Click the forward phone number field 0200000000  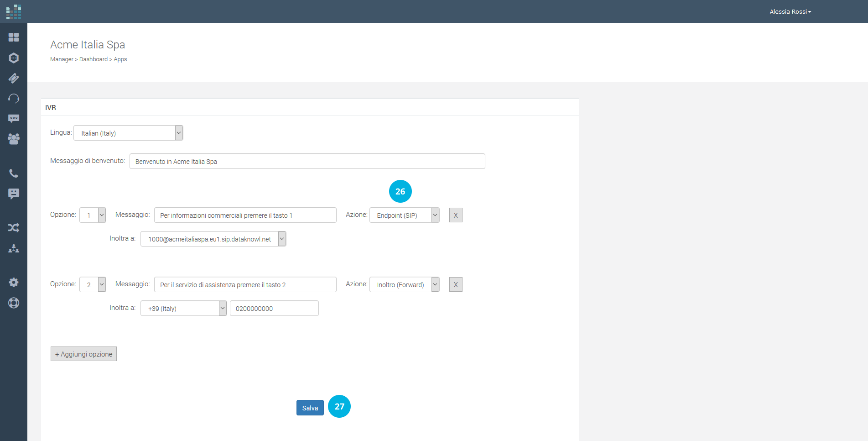click(x=274, y=308)
